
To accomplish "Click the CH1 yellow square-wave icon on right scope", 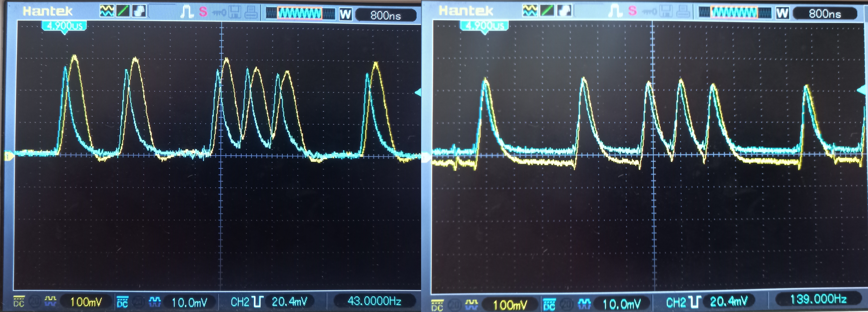I will pos(471,305).
